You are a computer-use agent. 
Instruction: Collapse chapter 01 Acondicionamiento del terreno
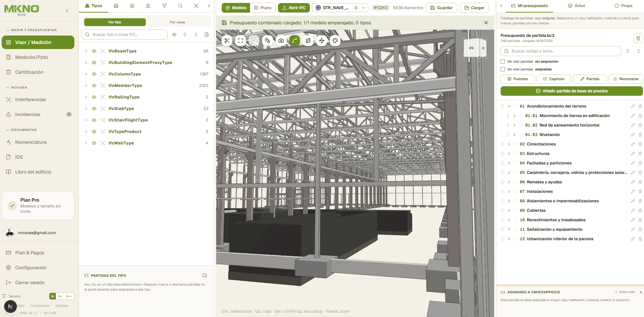pos(509,106)
